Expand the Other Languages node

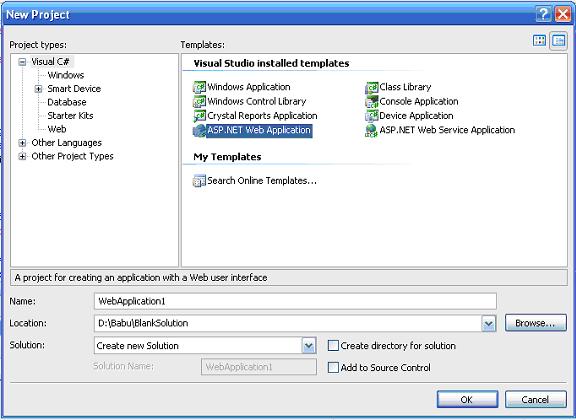tap(22, 143)
